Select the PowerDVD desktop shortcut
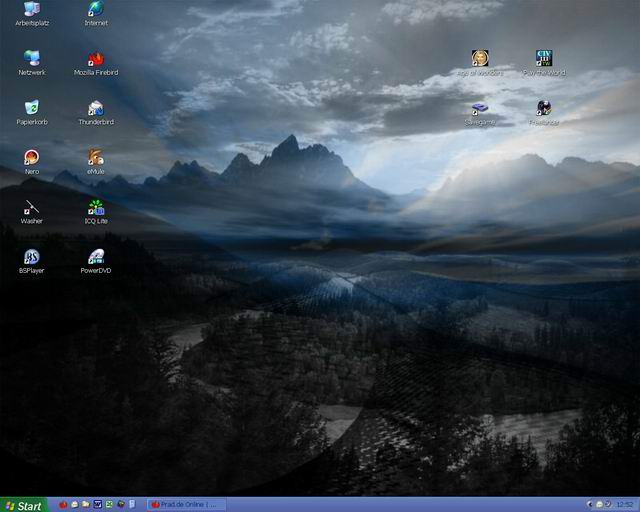 [96, 256]
